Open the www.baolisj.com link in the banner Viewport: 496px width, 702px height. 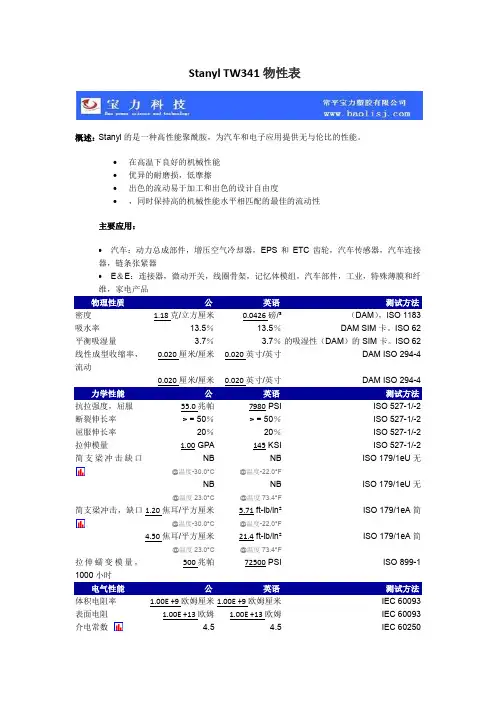[x=367, y=114]
